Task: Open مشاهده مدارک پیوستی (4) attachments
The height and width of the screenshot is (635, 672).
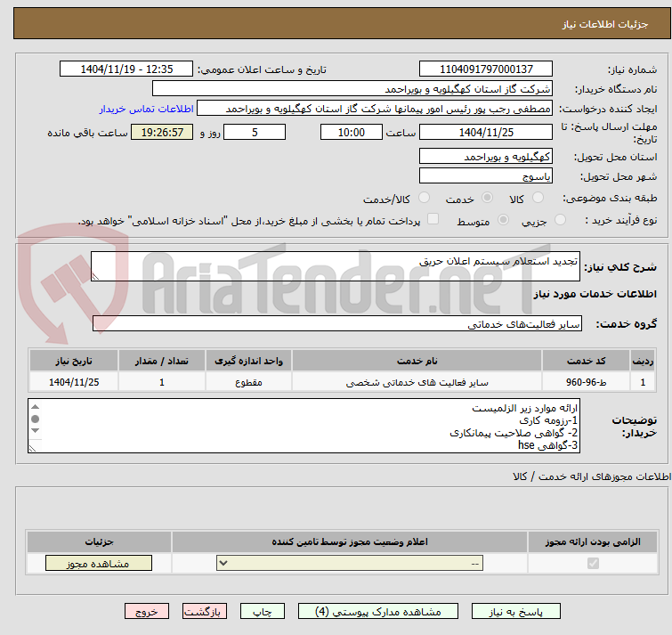Action: 378,612
